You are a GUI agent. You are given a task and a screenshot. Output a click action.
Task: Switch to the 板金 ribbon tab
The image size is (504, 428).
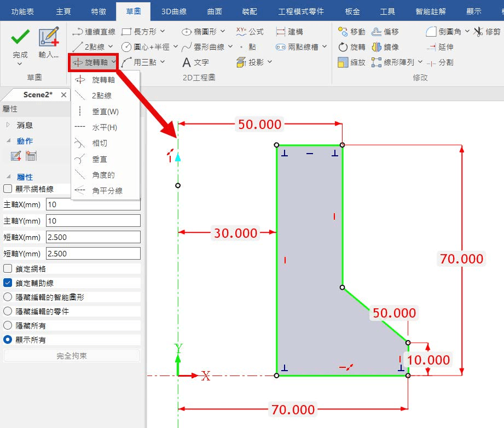pyautogui.click(x=352, y=11)
